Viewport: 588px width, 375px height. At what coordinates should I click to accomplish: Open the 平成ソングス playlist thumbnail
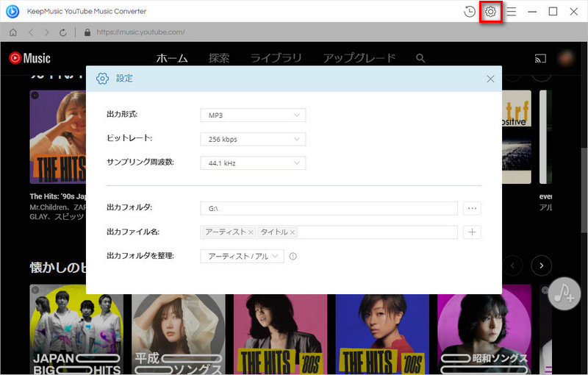(179, 334)
